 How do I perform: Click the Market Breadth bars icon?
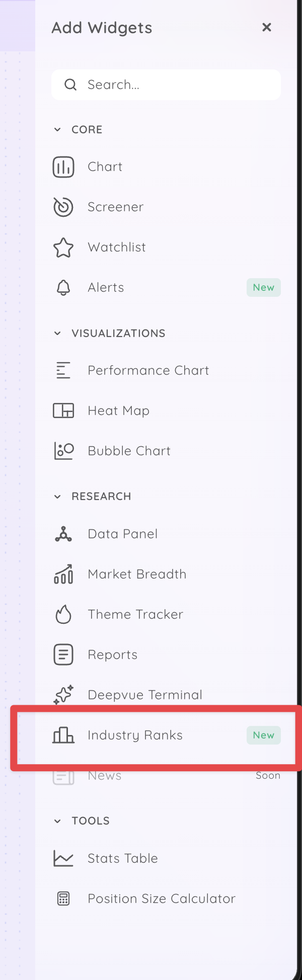point(63,575)
